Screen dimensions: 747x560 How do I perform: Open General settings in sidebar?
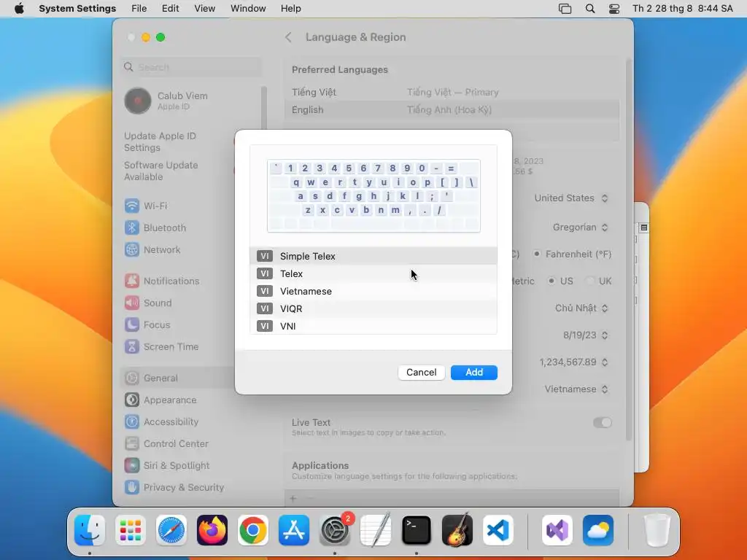point(177,378)
